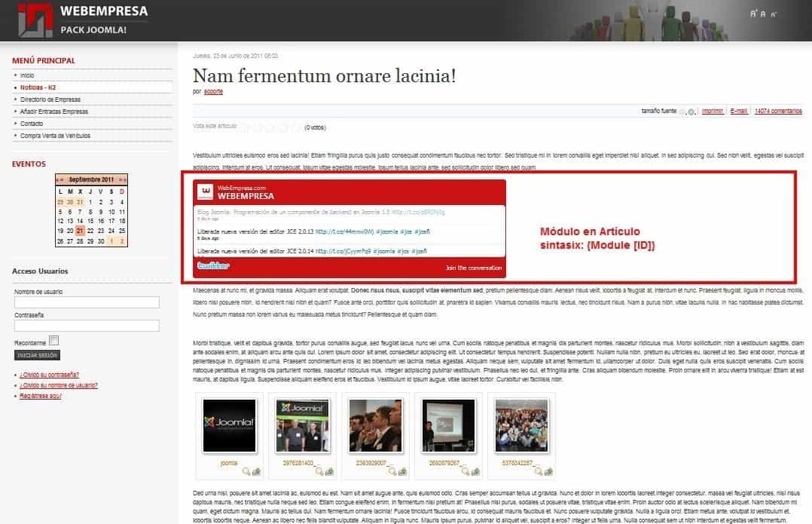This screenshot has height=524, width=812.
Task: Click the "(0 votos)" vote count
Action: [x=316, y=127]
